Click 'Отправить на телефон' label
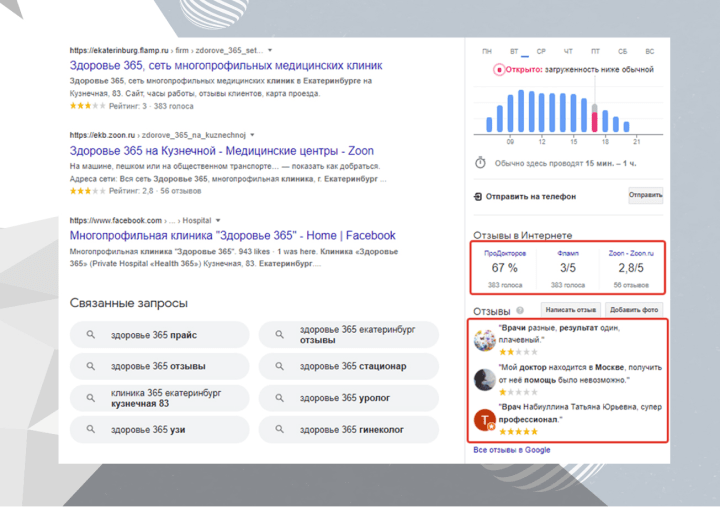 531,197
